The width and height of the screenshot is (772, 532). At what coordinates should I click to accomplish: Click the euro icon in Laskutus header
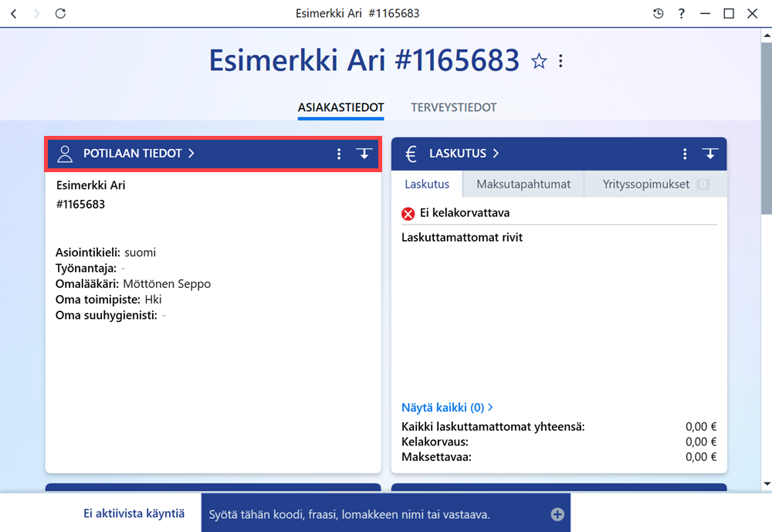[x=411, y=154]
